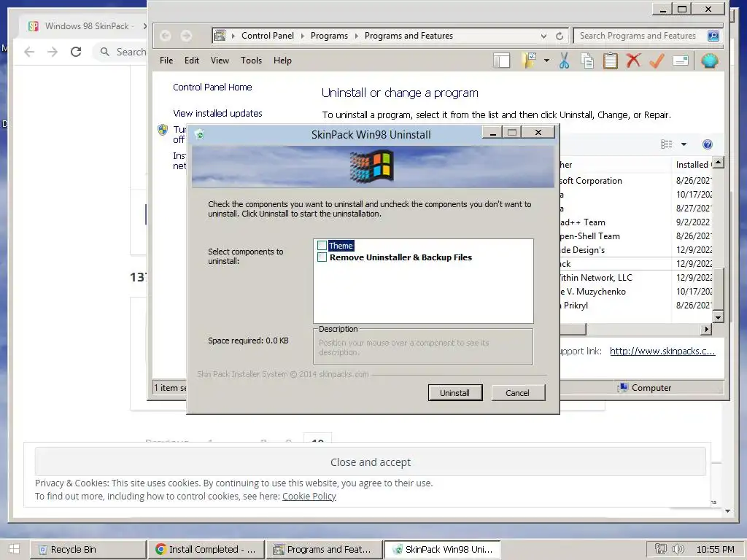The image size is (747, 560).
Task: Select the V. Muzychenko publisher row
Action: (x=635, y=292)
